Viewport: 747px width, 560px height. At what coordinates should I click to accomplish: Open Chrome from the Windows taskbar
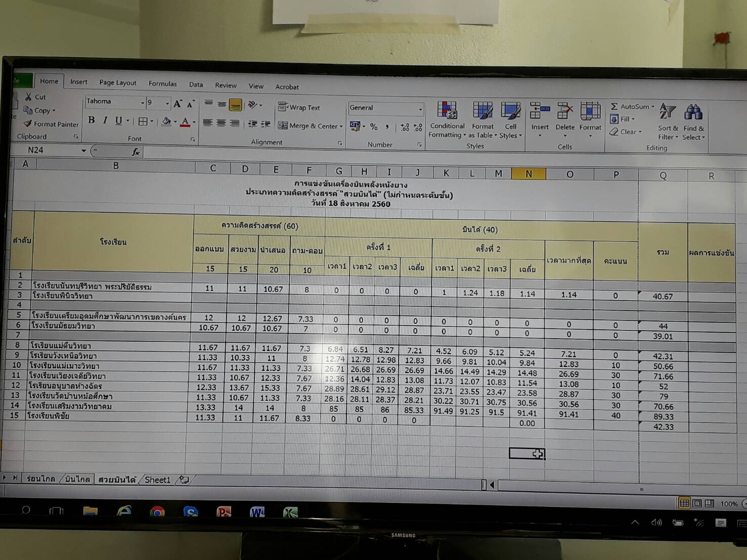[x=157, y=512]
